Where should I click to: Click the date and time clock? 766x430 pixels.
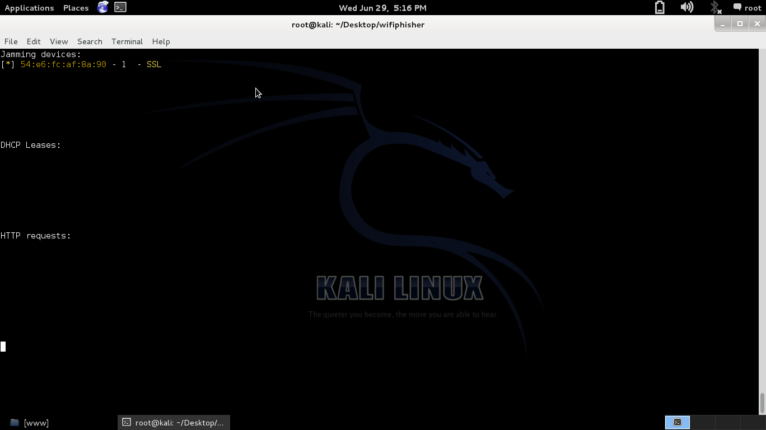[x=382, y=7]
